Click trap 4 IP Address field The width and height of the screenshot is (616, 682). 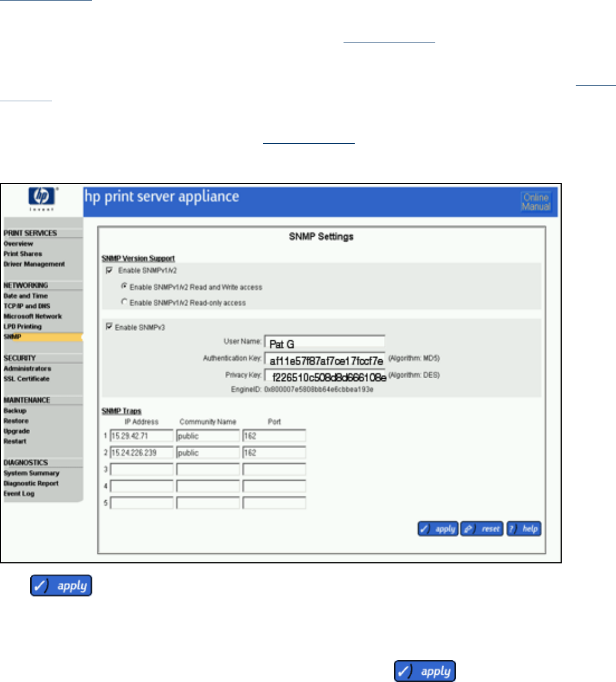click(142, 486)
